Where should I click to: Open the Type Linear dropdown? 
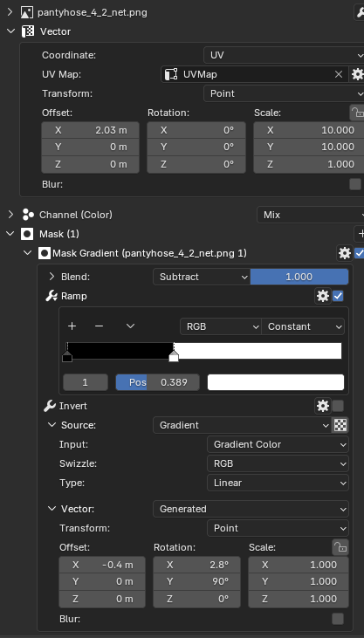(x=278, y=483)
